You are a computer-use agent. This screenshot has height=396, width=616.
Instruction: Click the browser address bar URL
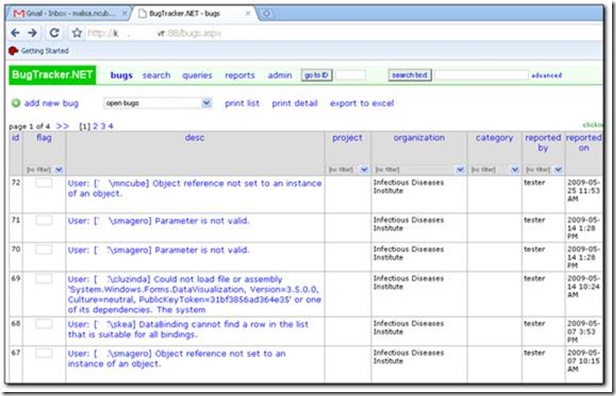(x=154, y=33)
